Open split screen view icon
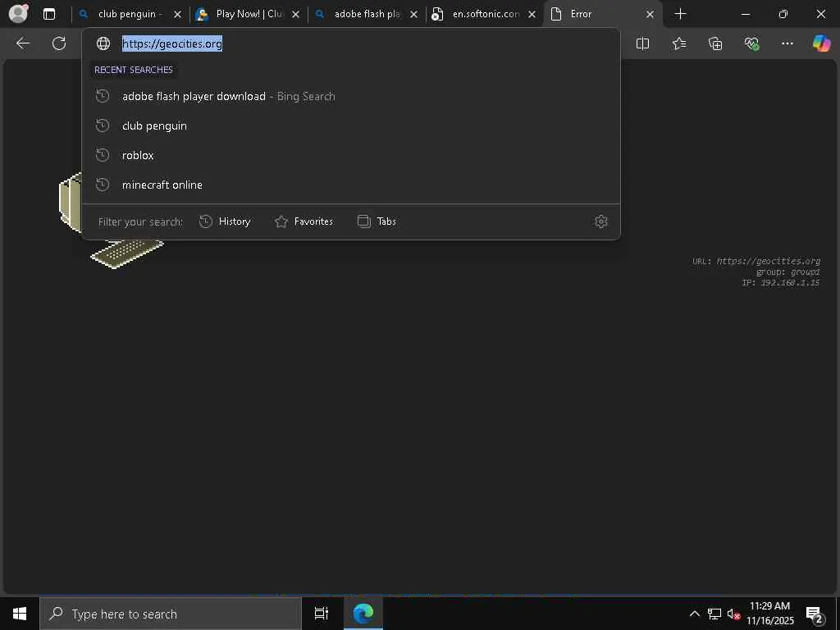The image size is (840, 630). coord(642,43)
